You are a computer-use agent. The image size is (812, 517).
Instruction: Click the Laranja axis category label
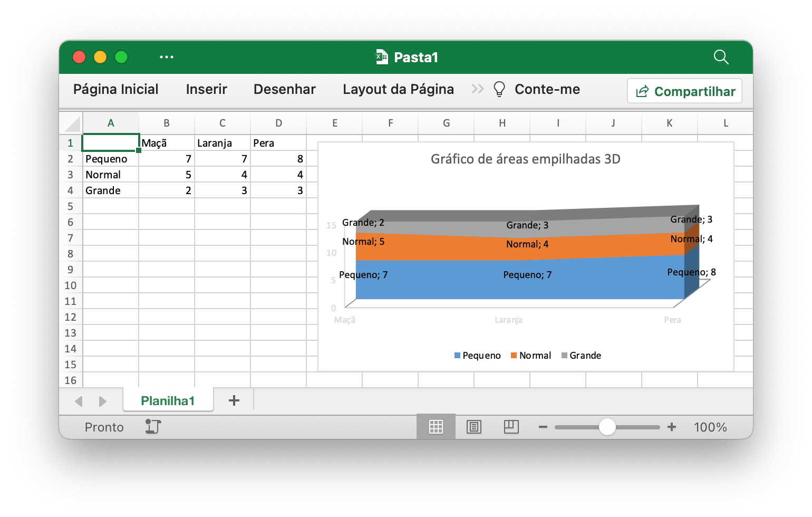[x=508, y=320]
